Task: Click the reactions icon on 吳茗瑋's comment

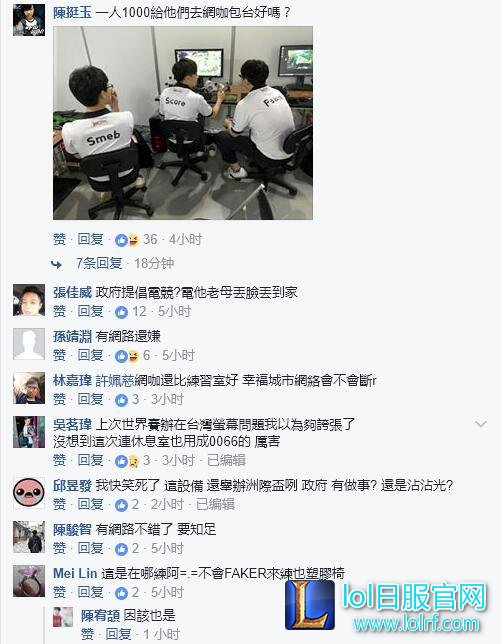Action: [127, 461]
